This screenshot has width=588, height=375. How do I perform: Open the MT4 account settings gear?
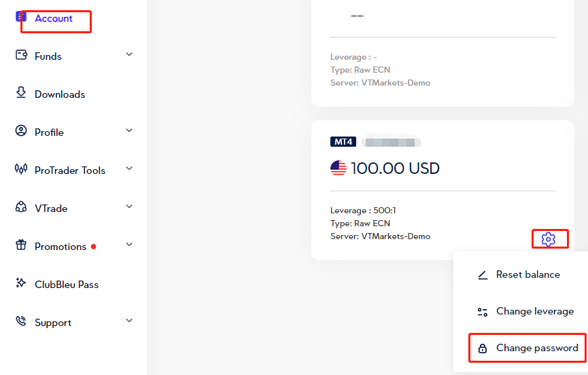pyautogui.click(x=549, y=239)
